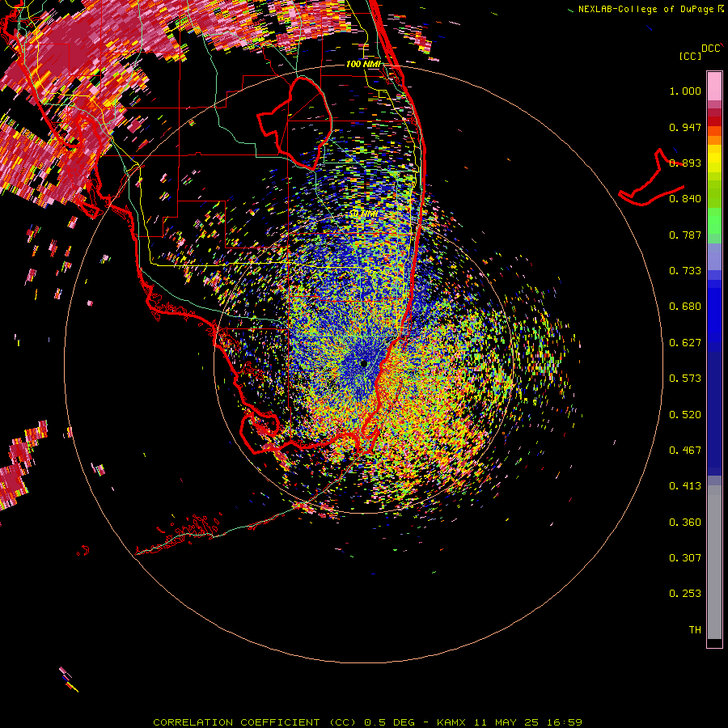Select the 0.413 scale value
728x728 pixels.
coord(685,486)
